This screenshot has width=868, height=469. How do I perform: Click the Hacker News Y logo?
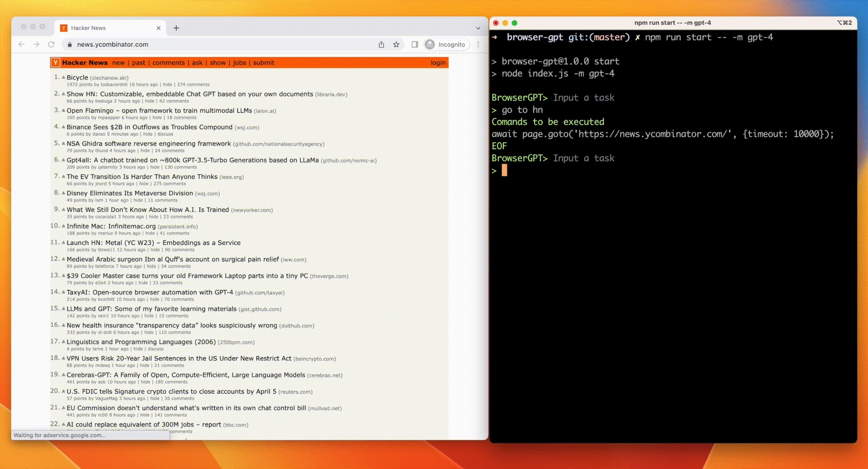(x=56, y=62)
